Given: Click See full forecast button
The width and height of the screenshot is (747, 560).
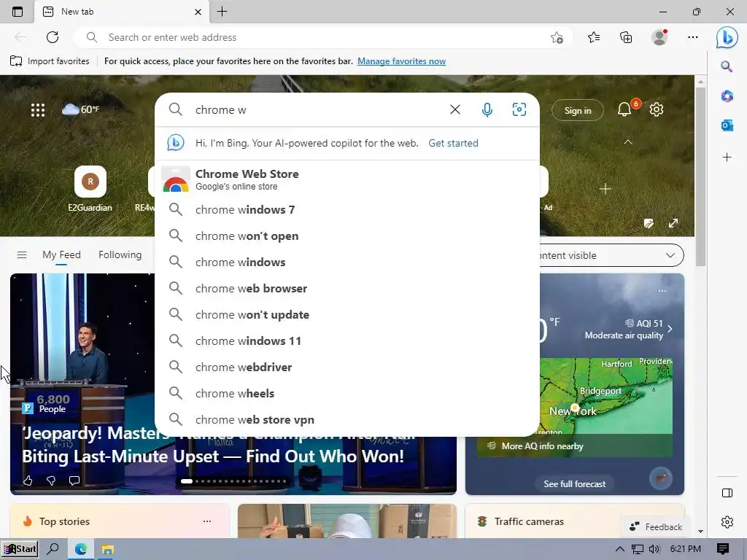Looking at the screenshot, I should tap(575, 484).
